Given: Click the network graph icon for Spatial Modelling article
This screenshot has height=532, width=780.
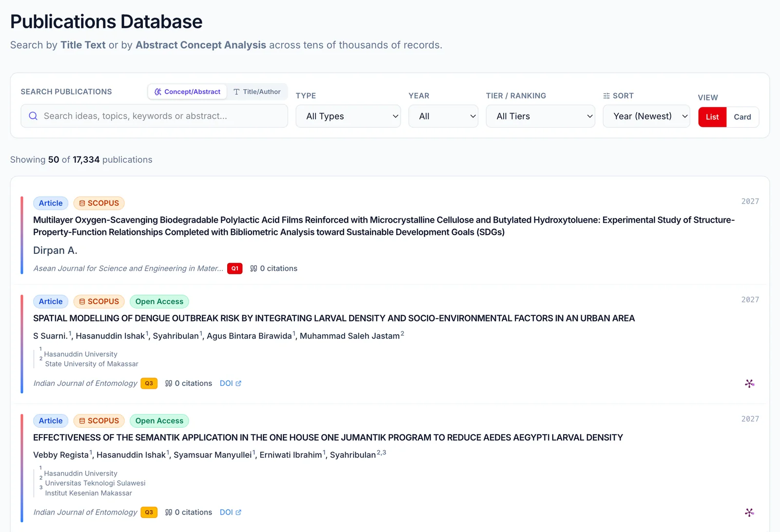Looking at the screenshot, I should coord(750,383).
